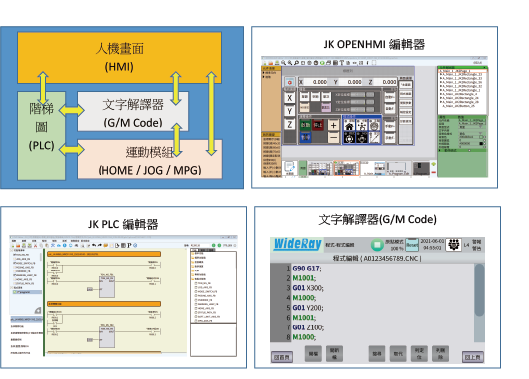Click the first magnifier icon in HMI toolbar
This screenshot has width=529, height=379.
tap(284, 63)
